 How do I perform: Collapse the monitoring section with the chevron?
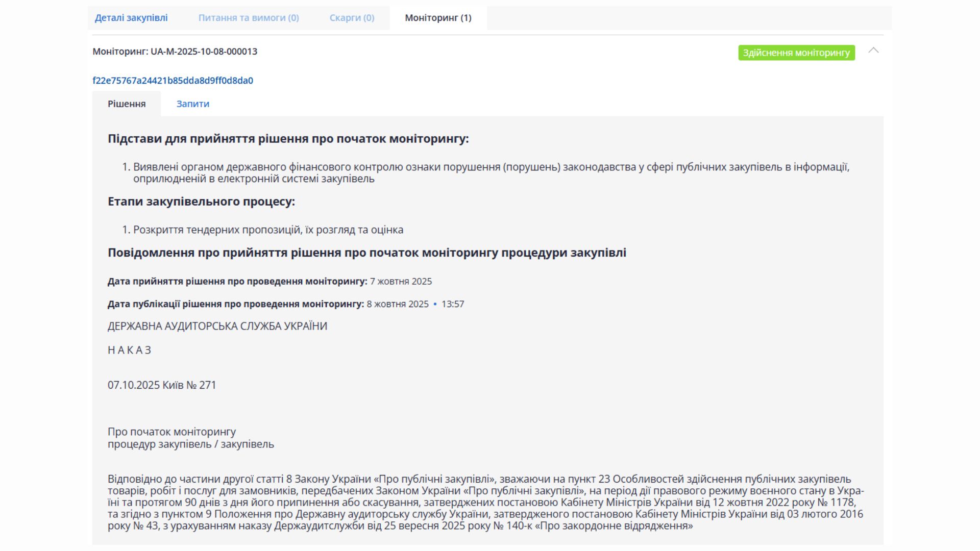pos(873,51)
